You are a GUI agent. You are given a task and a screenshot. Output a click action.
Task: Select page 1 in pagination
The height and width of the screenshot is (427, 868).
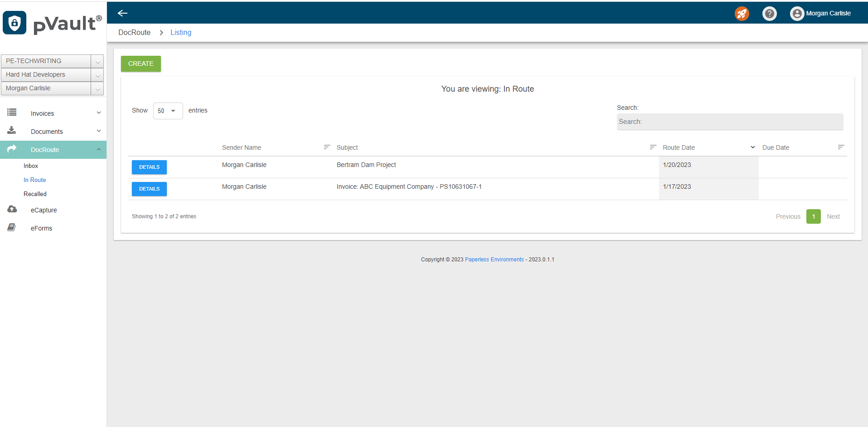(814, 216)
